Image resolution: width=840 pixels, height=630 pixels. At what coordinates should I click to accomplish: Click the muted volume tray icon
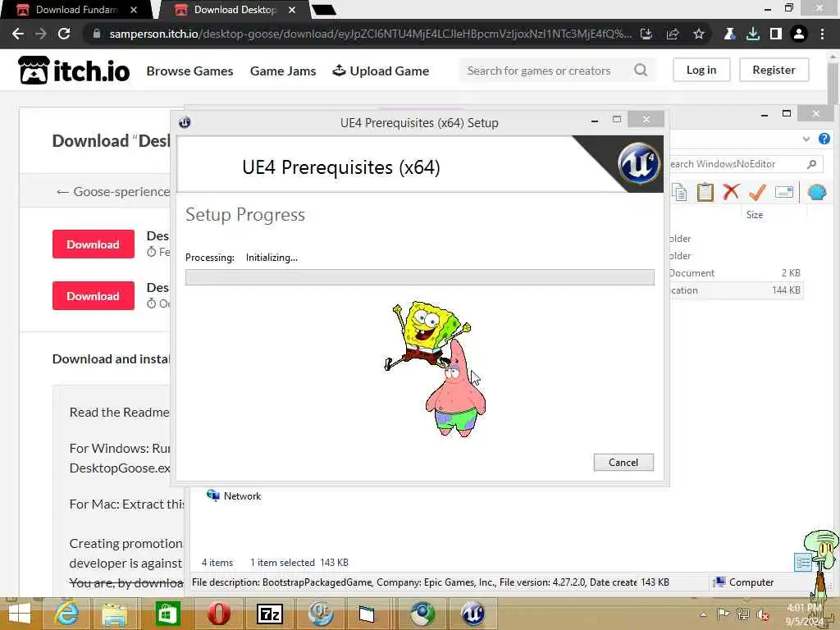pyautogui.click(x=762, y=614)
